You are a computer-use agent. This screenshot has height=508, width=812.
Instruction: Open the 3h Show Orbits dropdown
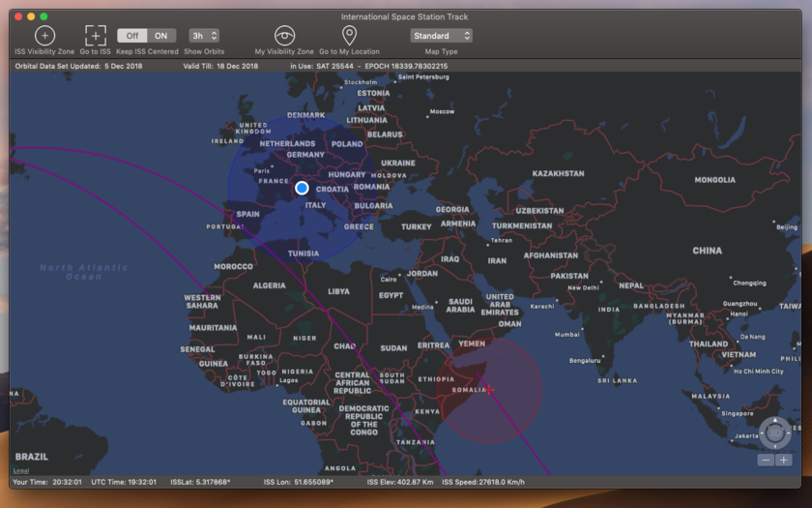[x=204, y=36]
